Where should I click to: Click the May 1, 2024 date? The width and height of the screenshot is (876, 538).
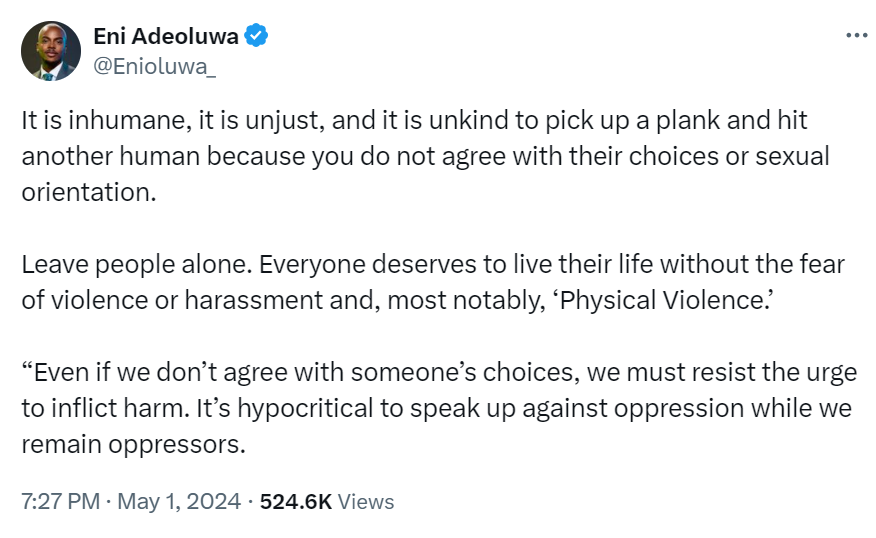[179, 501]
